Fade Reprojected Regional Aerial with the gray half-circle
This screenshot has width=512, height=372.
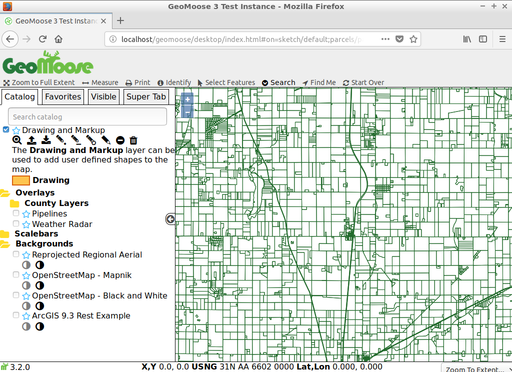click(x=26, y=265)
